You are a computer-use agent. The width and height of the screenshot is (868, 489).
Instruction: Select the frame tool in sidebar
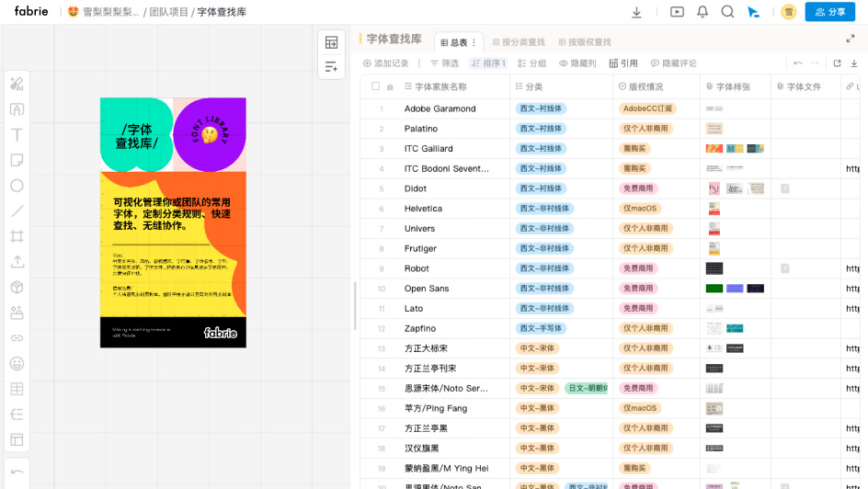click(17, 236)
